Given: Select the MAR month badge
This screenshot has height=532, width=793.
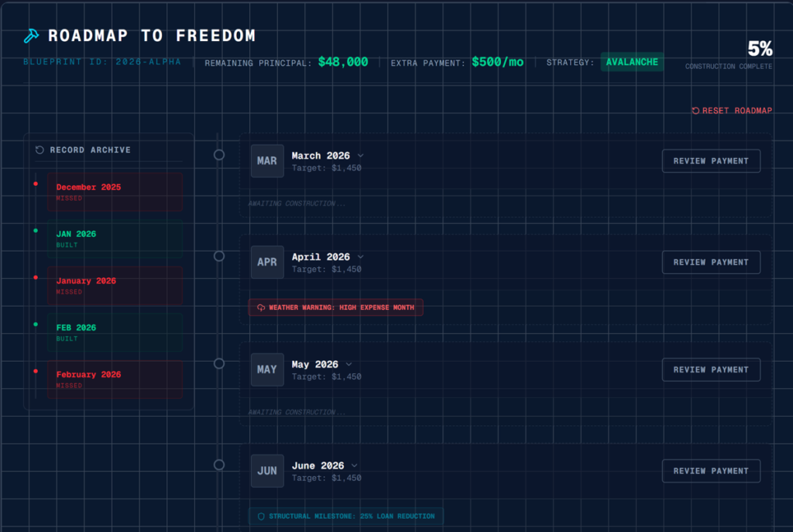Looking at the screenshot, I should (x=266, y=161).
